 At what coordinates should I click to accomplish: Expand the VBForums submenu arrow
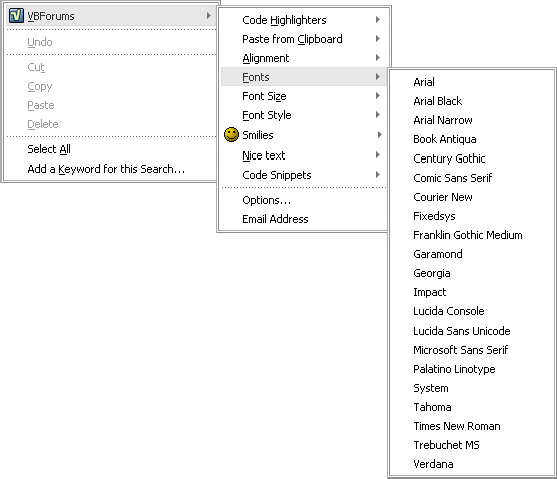[209, 16]
